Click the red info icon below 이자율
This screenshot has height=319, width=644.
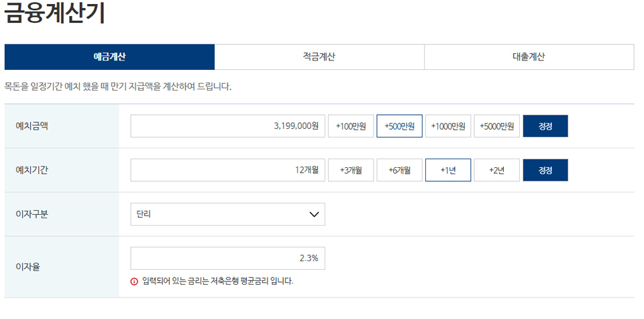134,281
